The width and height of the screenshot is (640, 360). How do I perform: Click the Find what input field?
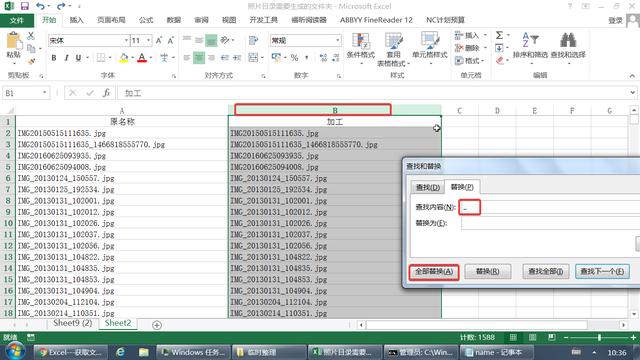pyautogui.click(x=549, y=207)
